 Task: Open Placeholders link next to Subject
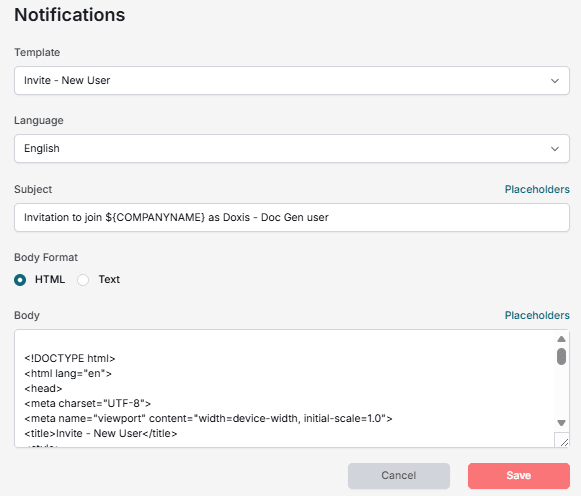point(537,189)
